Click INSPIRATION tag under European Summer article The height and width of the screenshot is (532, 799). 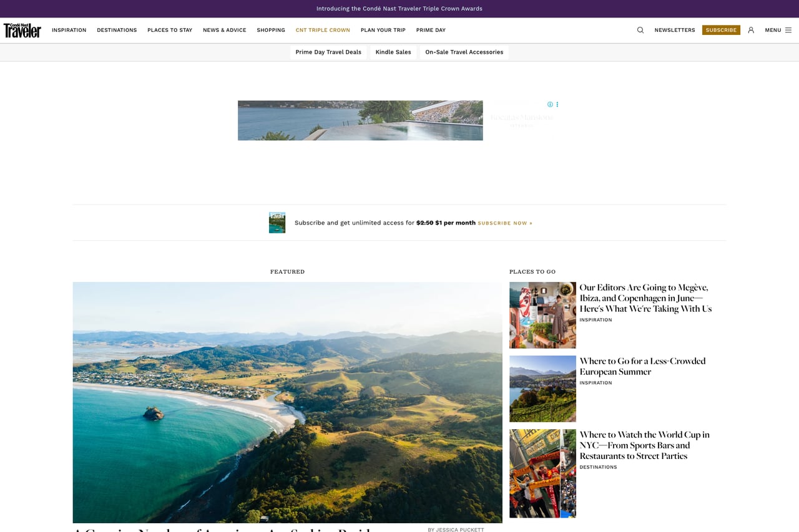(596, 383)
